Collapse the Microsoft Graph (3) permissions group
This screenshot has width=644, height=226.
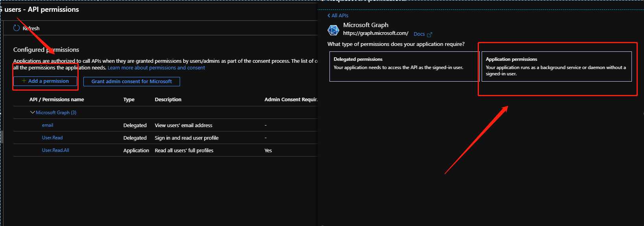coord(33,112)
